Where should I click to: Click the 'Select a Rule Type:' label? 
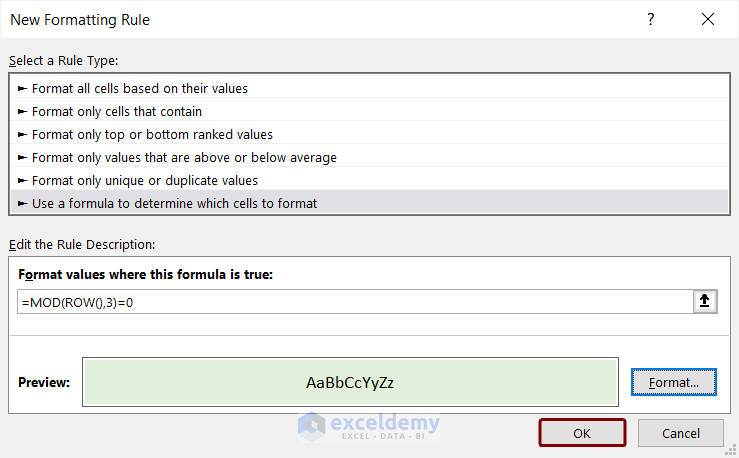(63, 61)
